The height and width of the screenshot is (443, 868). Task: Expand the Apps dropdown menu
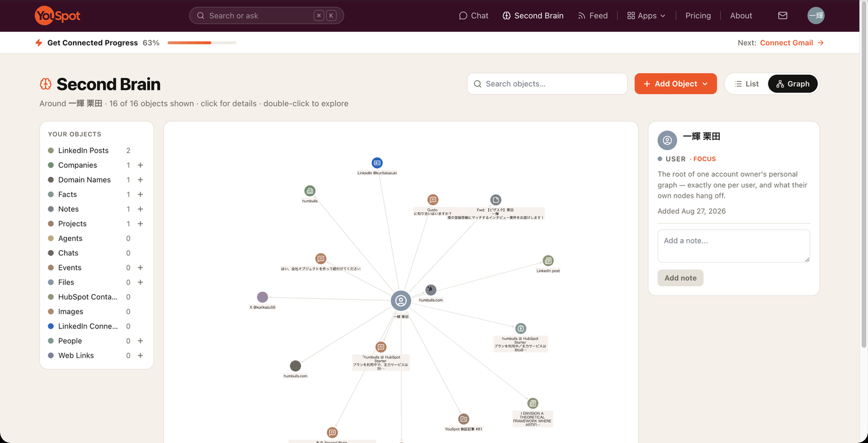[x=646, y=16]
